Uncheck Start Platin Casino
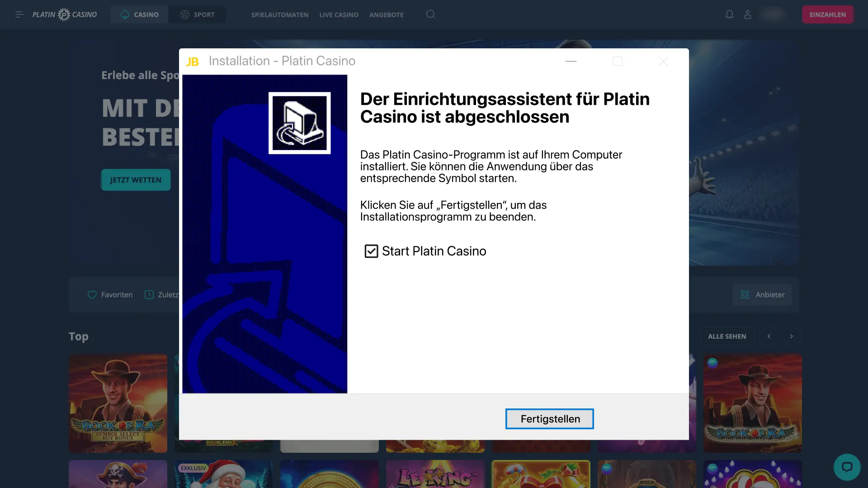Image resolution: width=868 pixels, height=488 pixels. click(x=371, y=251)
